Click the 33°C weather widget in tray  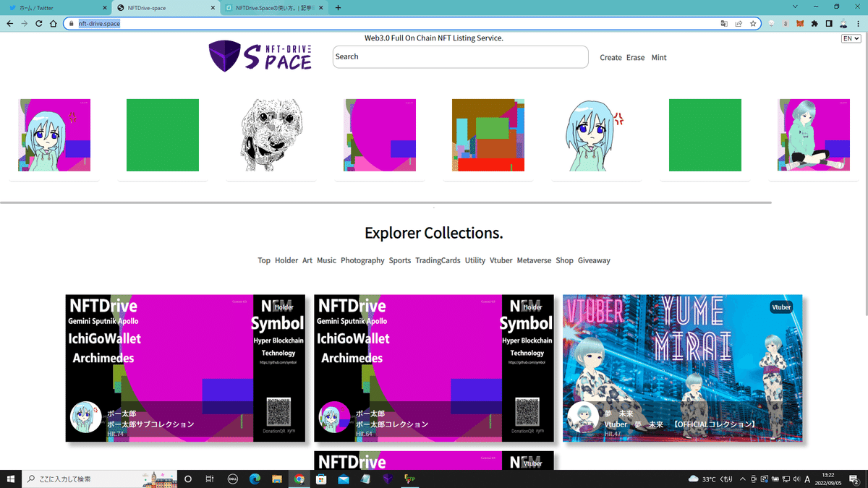(711, 479)
